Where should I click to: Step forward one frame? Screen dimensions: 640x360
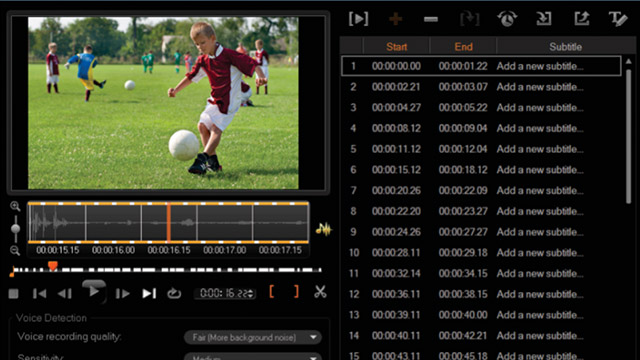122,293
